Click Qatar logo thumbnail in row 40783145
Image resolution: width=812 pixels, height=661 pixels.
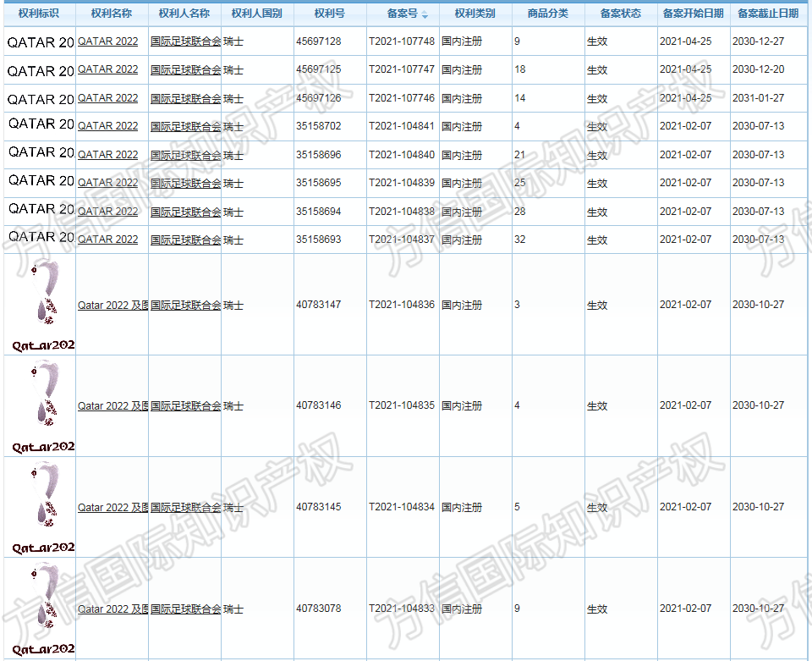point(43,508)
